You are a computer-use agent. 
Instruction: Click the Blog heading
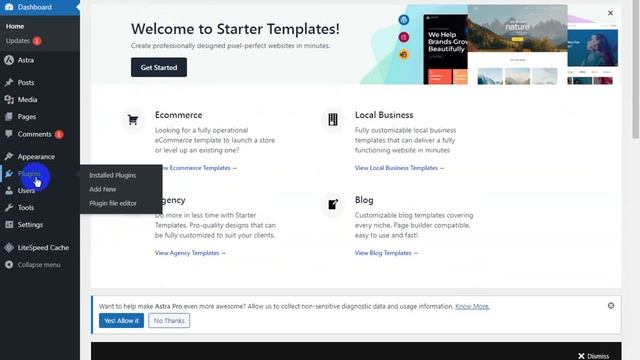pos(364,200)
